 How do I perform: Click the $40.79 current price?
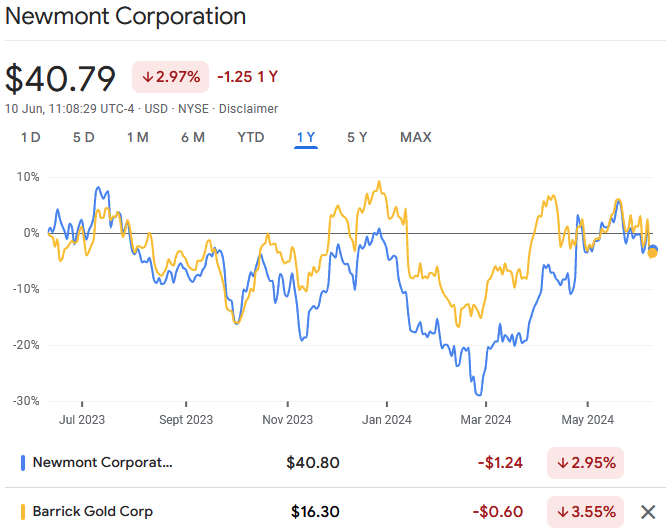(60, 78)
